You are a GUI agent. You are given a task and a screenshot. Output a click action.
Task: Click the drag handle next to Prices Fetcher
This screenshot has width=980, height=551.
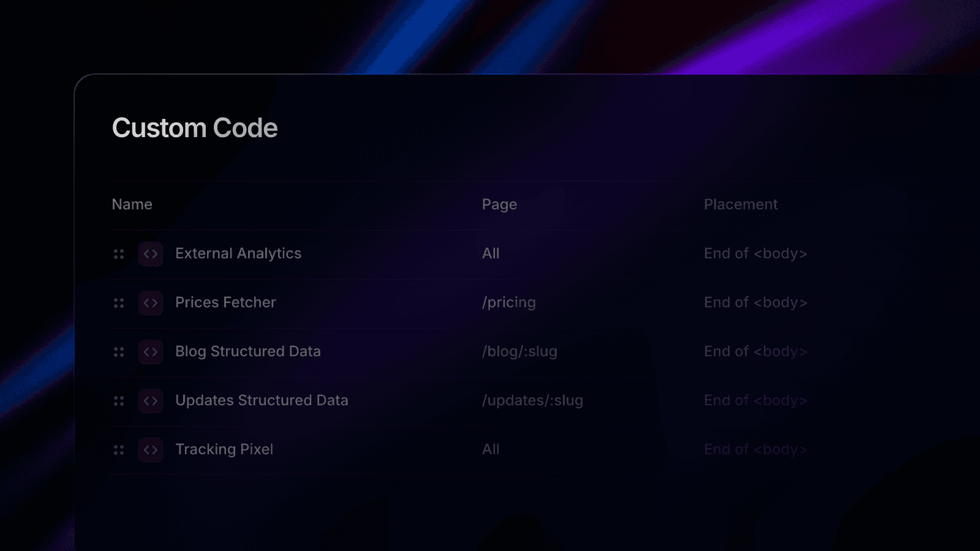(119, 302)
